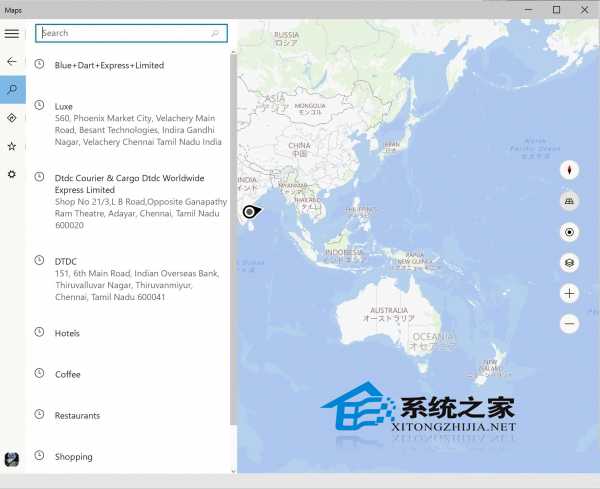This screenshot has height=489, width=600.
Task: Click history clock icon beside Hotels
Action: tap(39, 332)
